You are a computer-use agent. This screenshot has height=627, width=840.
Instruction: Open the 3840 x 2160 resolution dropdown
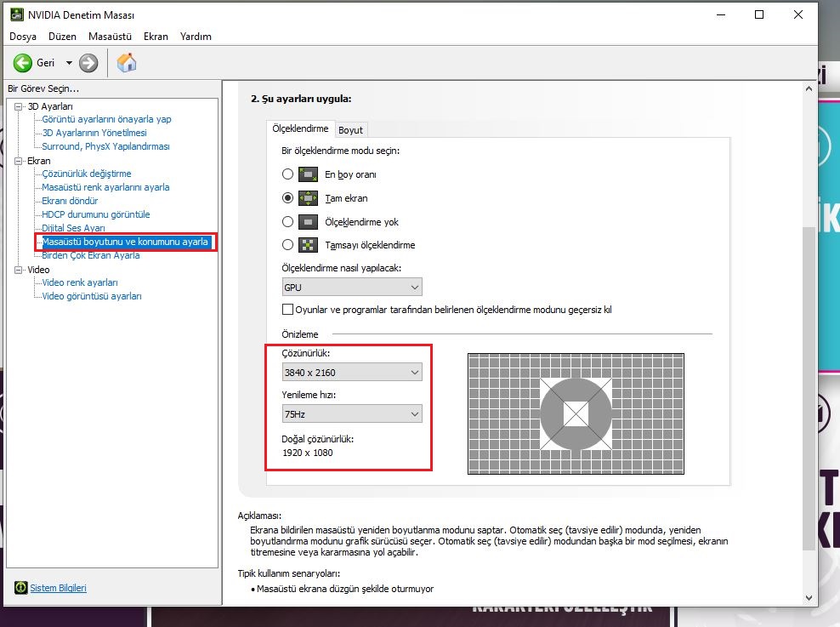(x=352, y=372)
